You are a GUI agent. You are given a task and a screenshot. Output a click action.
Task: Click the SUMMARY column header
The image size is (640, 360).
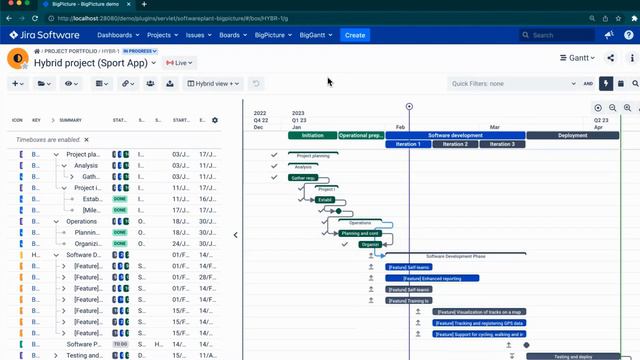tap(71, 120)
